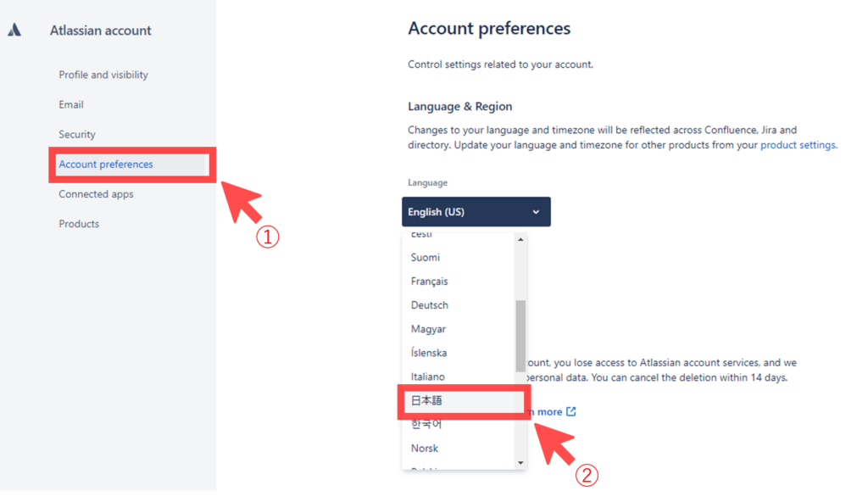Select Norsk from the language options
This screenshot has width=868, height=502.
click(425, 448)
